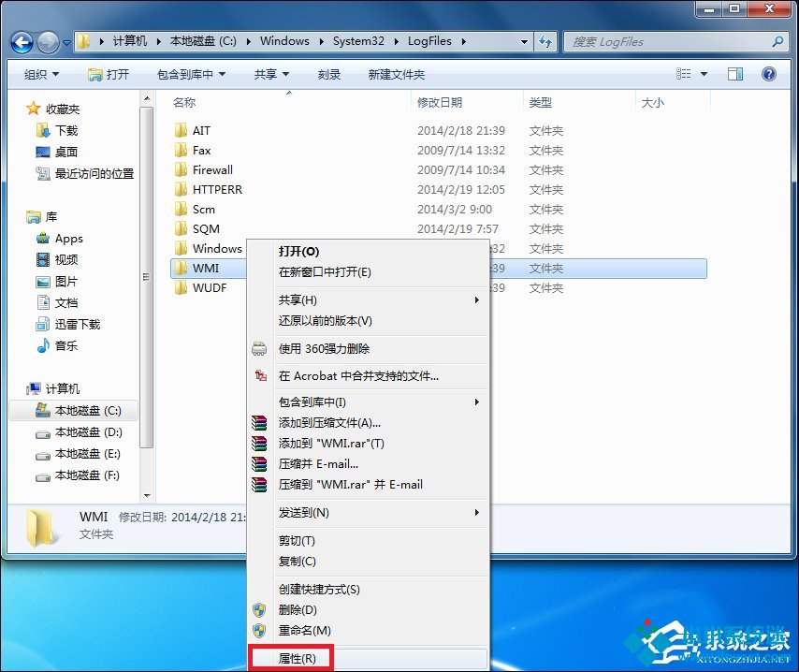Choose 还原以前的版本(V)

coord(368,321)
